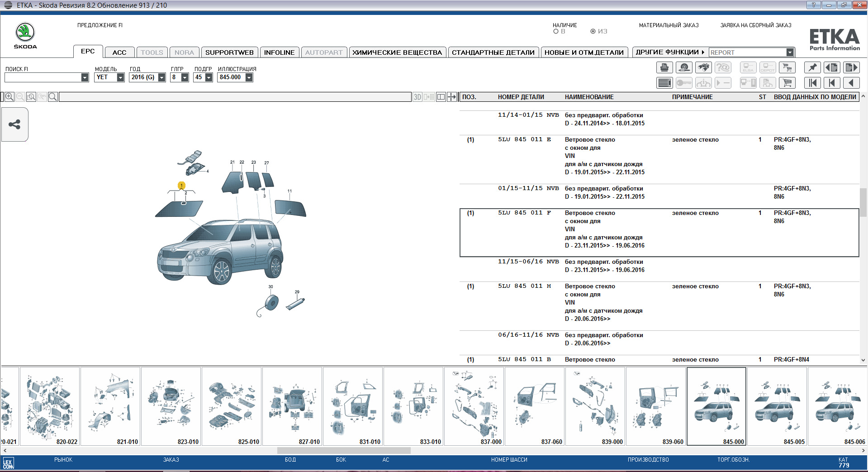868x472 pixels.
Task: Open the ХИМИЧЕСКИЕ ВЕЩЕСТВА tab
Action: coord(397,52)
